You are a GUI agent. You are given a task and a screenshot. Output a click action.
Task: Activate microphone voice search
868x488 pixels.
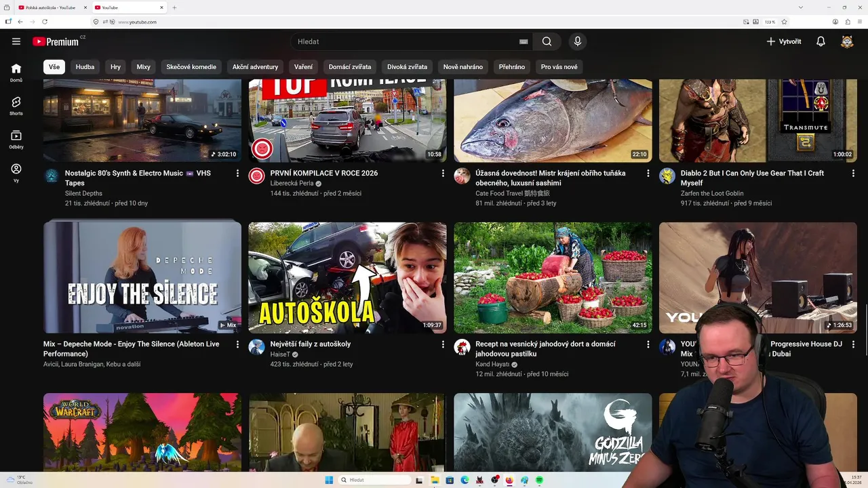click(x=577, y=41)
